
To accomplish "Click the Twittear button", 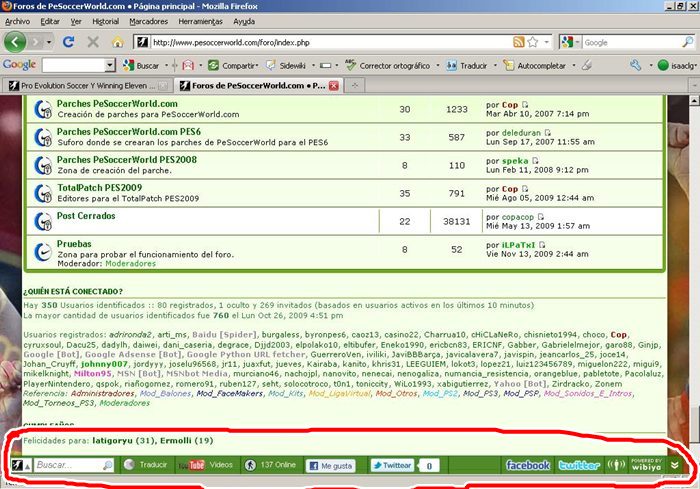I will 392,465.
